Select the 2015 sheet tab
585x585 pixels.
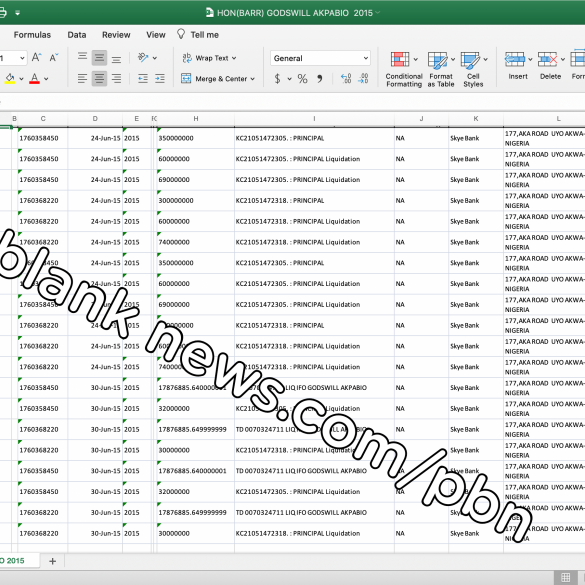[x=19, y=560]
